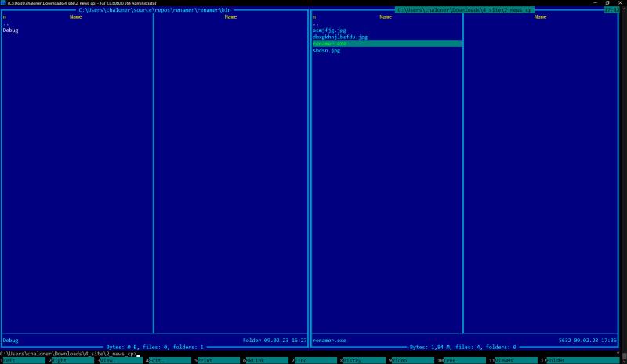The height and width of the screenshot is (364, 627).
Task: Click the 3 View.. key bar button
Action: pyautogui.click(x=120, y=360)
